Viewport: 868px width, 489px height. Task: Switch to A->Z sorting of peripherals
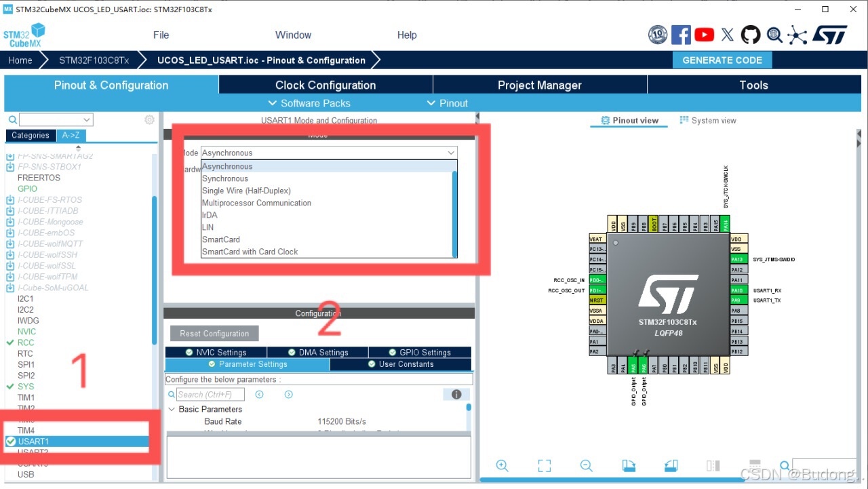71,135
